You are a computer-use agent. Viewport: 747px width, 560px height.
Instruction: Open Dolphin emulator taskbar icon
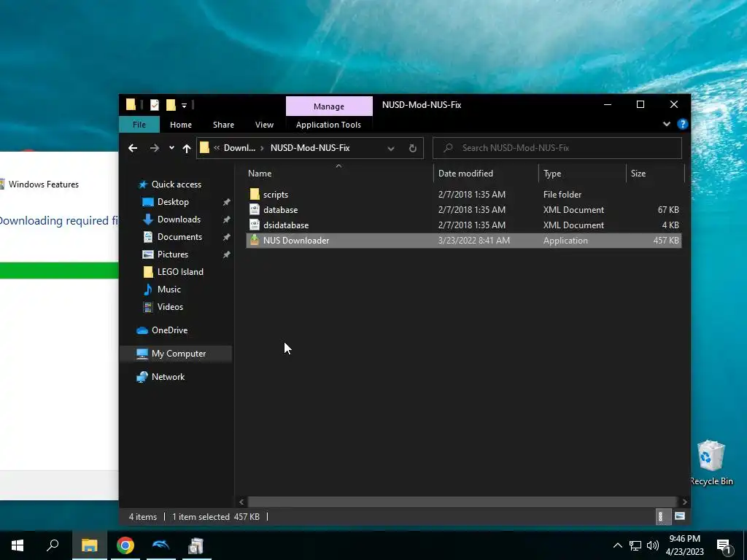[x=161, y=545]
